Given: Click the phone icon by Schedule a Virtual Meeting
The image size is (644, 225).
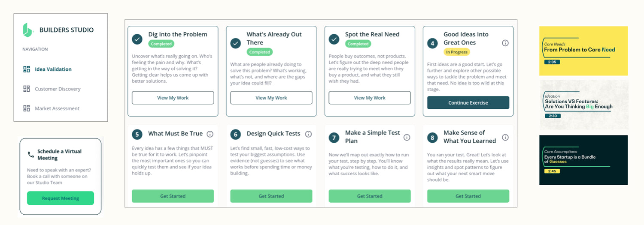Looking at the screenshot, I should [31, 154].
